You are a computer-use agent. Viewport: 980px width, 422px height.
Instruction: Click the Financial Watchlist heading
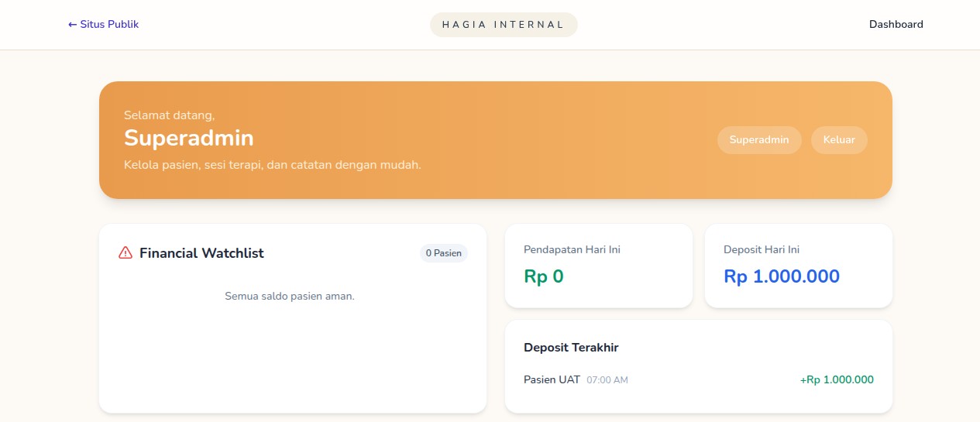[201, 253]
